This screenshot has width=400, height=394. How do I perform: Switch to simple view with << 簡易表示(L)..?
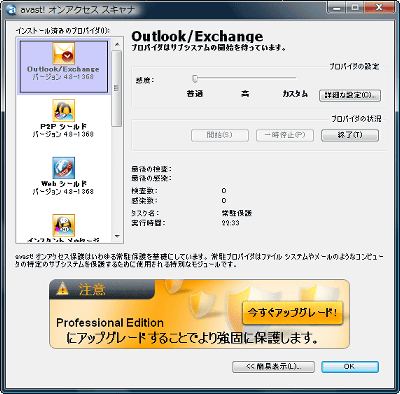(273, 367)
